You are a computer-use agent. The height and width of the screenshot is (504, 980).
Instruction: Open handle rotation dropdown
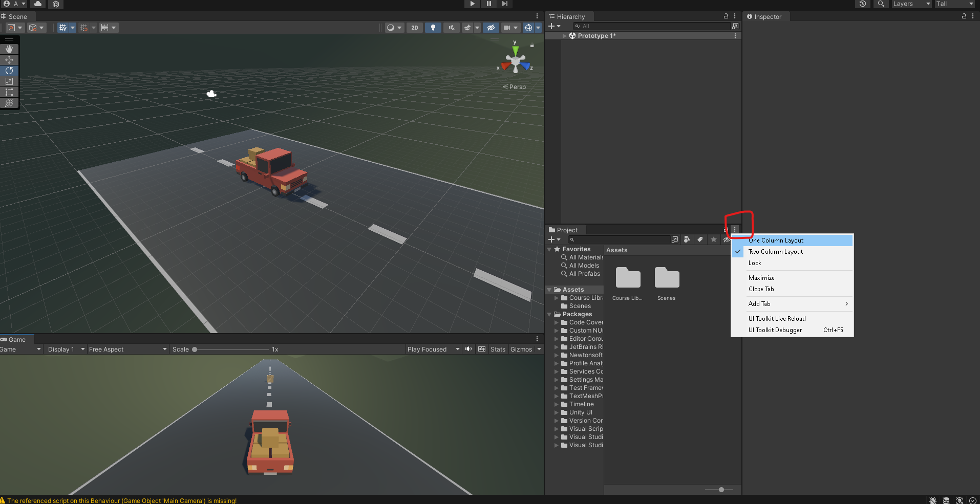click(x=37, y=28)
